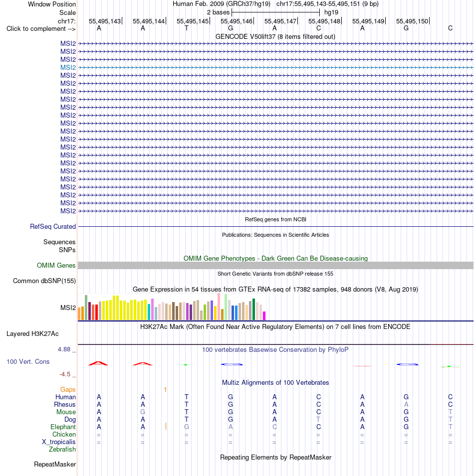Viewport: 474px width, 476px height.
Task: Click the MSI2 label beside the GTEx bar chart
Action: tap(68, 308)
